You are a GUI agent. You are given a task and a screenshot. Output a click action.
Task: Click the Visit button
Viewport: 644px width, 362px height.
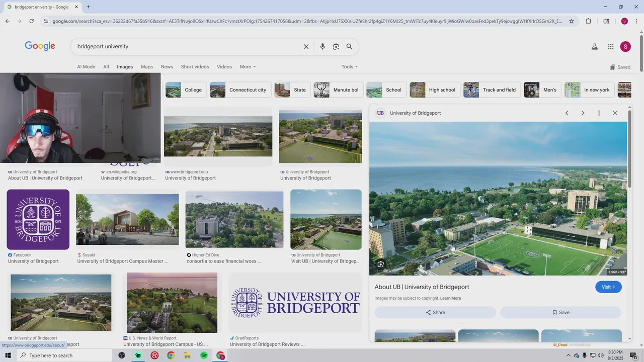[x=608, y=287]
